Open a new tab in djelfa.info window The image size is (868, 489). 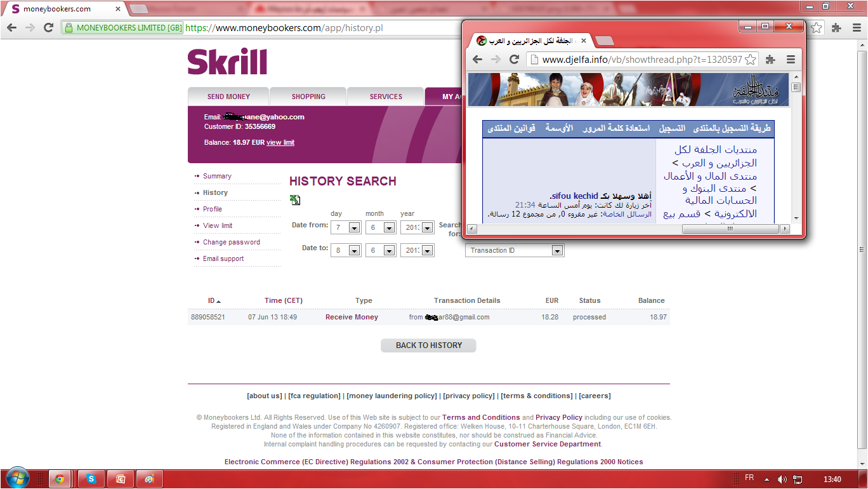coord(605,41)
